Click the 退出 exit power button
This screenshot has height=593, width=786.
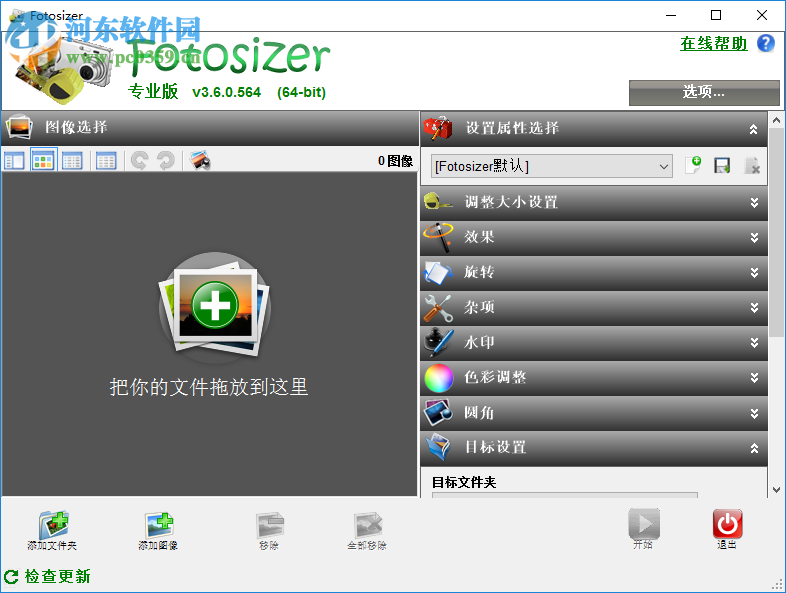pos(727,529)
